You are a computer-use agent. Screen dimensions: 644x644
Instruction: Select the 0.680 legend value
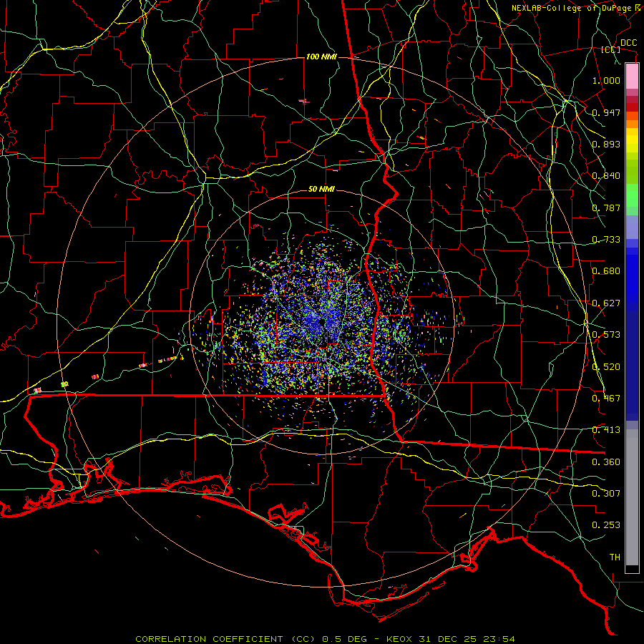[606, 271]
